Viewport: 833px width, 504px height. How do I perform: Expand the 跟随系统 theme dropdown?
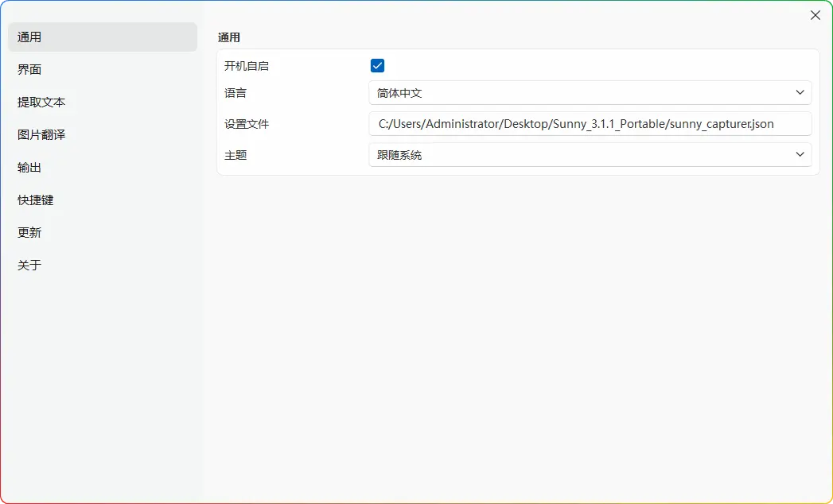pos(589,155)
